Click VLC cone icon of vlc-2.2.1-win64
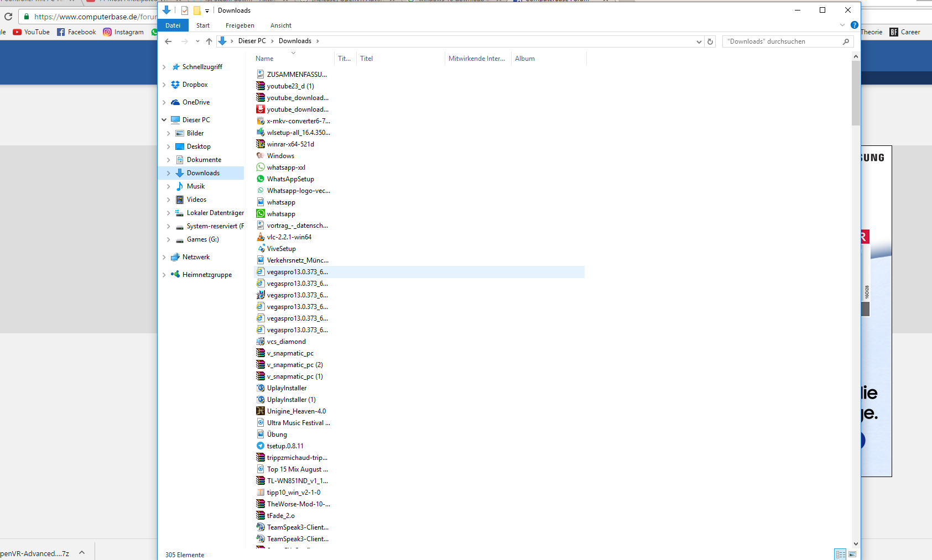Screen dimensions: 932x560 tap(261, 237)
